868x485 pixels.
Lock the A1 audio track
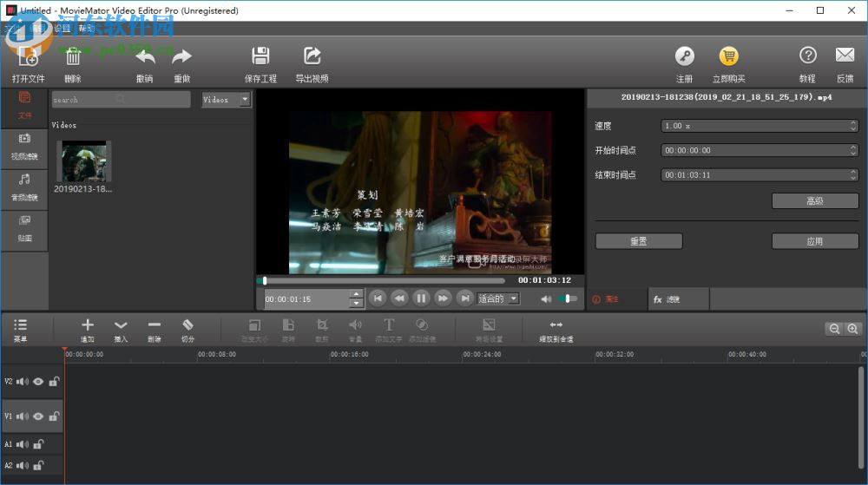[38, 444]
